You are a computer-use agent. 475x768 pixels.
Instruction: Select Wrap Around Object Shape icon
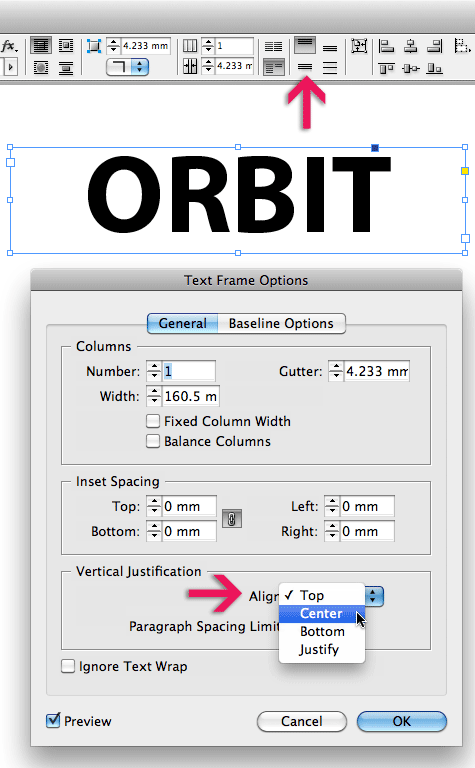[x=41, y=68]
